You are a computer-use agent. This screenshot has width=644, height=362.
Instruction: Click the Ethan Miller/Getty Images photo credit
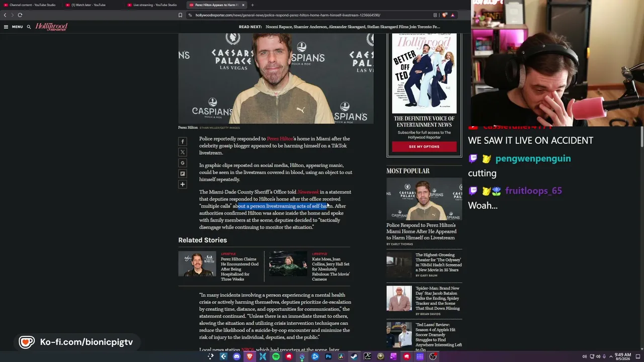(x=219, y=128)
